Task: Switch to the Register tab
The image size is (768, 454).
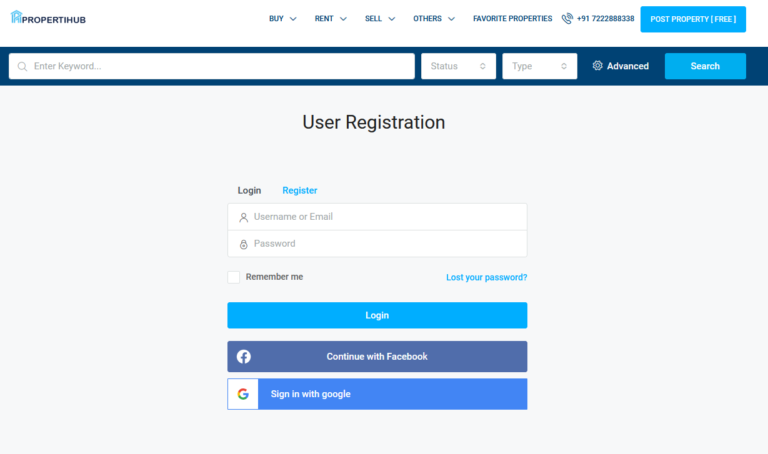Action: 299,190
